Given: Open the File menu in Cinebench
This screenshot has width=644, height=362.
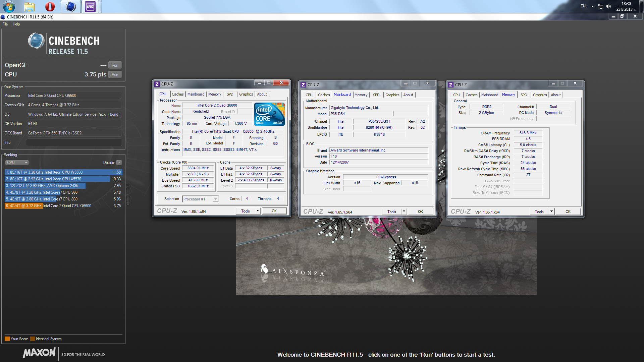Looking at the screenshot, I should (5, 24).
